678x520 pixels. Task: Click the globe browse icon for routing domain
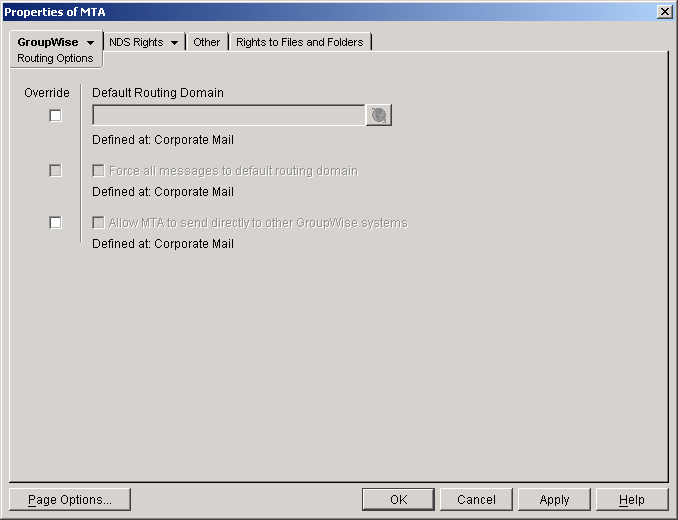(x=379, y=115)
